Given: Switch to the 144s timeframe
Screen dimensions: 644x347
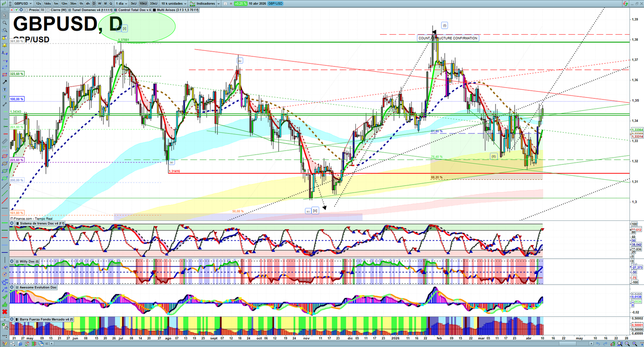Looking at the screenshot, I should (x=47, y=3).
